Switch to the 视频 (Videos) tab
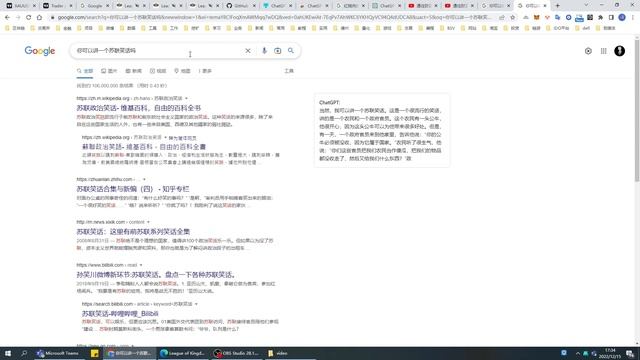Image resolution: width=640 pixels, height=360 pixels. [x=158, y=71]
